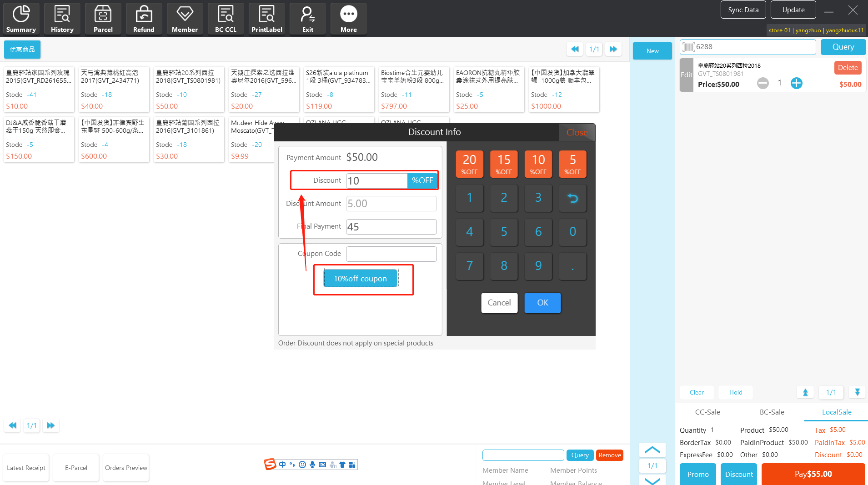Go to next product page arrow at top
Viewport: 868px width, 485px height.
click(x=613, y=49)
